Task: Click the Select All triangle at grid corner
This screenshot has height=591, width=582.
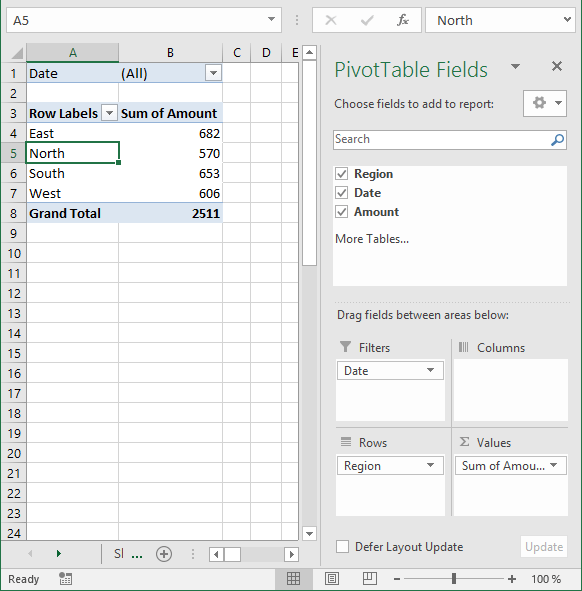Action: pyautogui.click(x=17, y=53)
